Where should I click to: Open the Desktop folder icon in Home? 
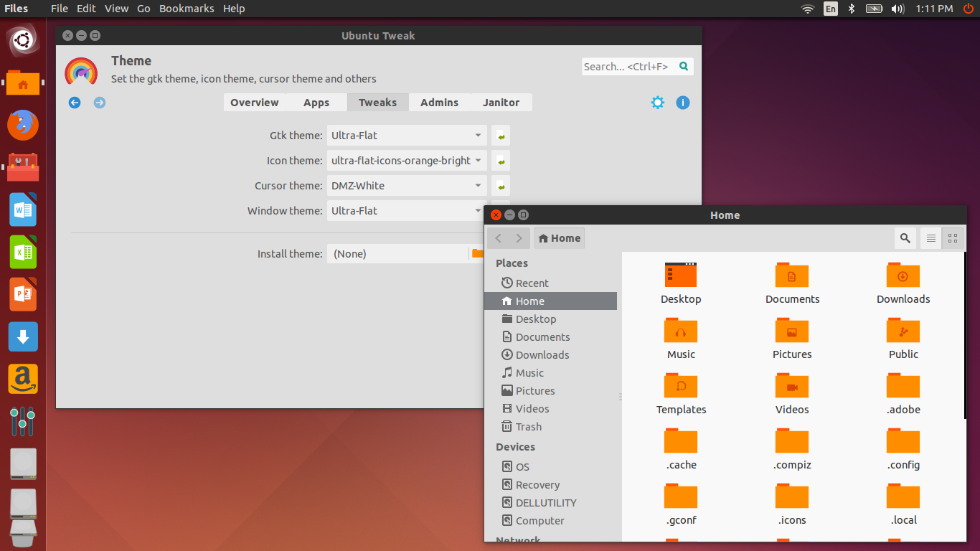click(x=681, y=275)
